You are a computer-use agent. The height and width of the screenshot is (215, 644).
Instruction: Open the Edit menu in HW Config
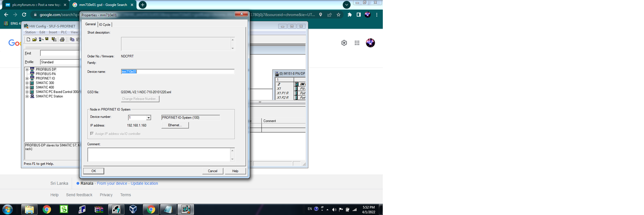pos(42,32)
